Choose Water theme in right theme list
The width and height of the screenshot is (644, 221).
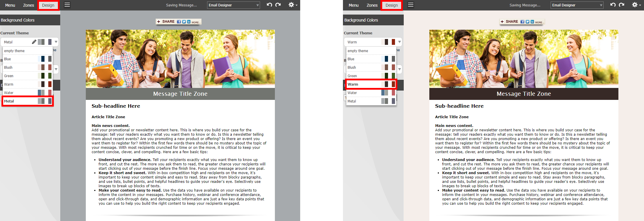coord(371,93)
